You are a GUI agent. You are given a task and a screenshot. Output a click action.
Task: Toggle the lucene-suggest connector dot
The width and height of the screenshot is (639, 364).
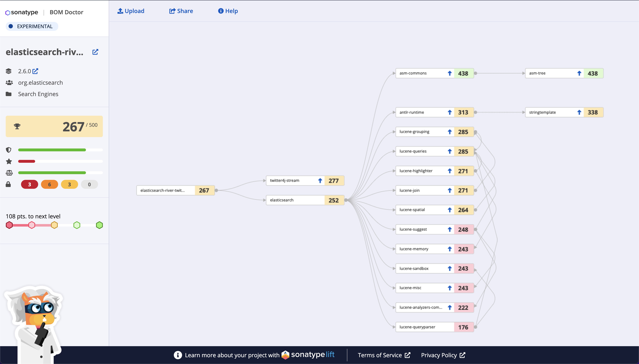476,229
